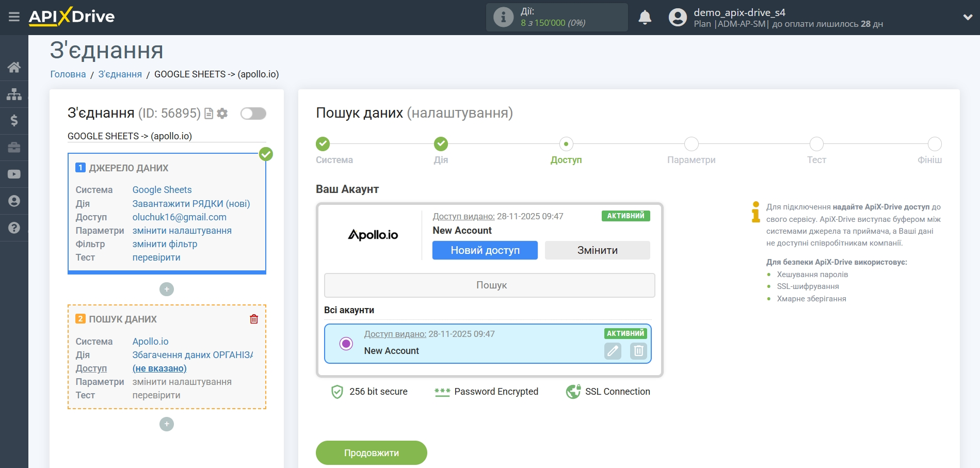Enable the connection toggle next to ID 56895
The width and height of the screenshot is (980, 468).
[252, 113]
